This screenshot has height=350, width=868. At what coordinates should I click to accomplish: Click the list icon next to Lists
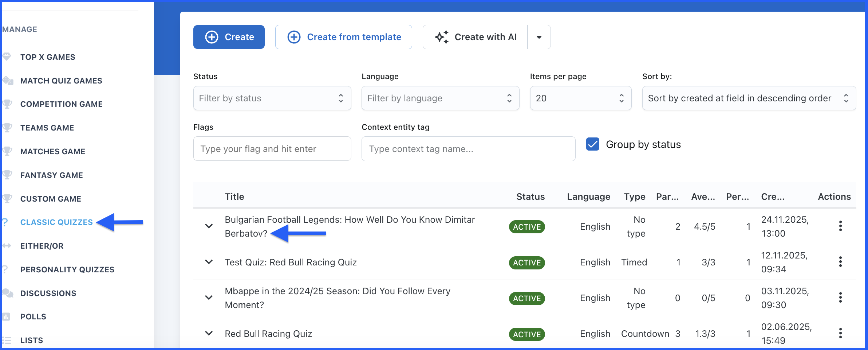tap(7, 340)
